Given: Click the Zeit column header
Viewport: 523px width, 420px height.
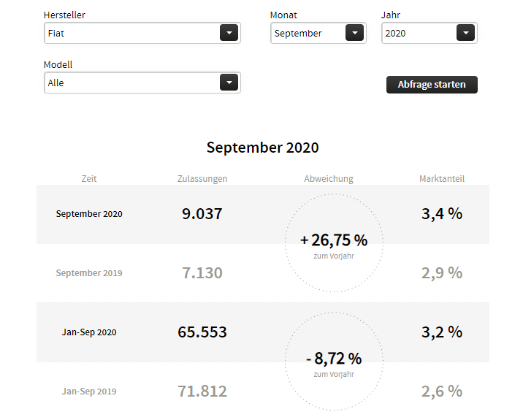Looking at the screenshot, I should tap(89, 178).
